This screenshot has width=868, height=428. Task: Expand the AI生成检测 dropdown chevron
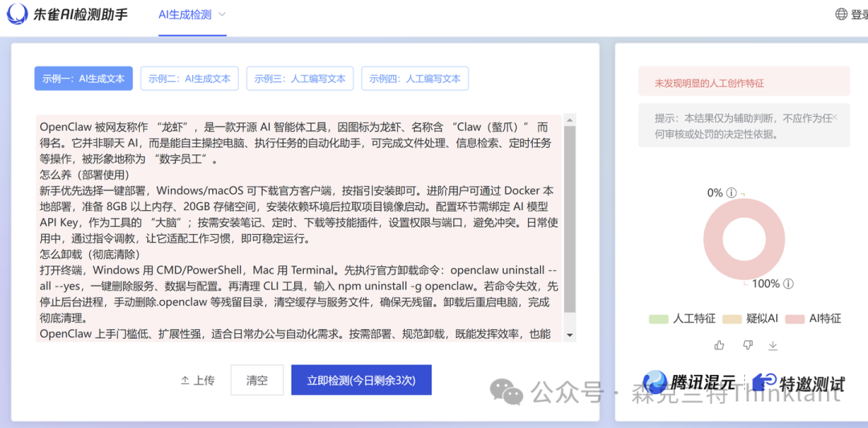coord(222,14)
